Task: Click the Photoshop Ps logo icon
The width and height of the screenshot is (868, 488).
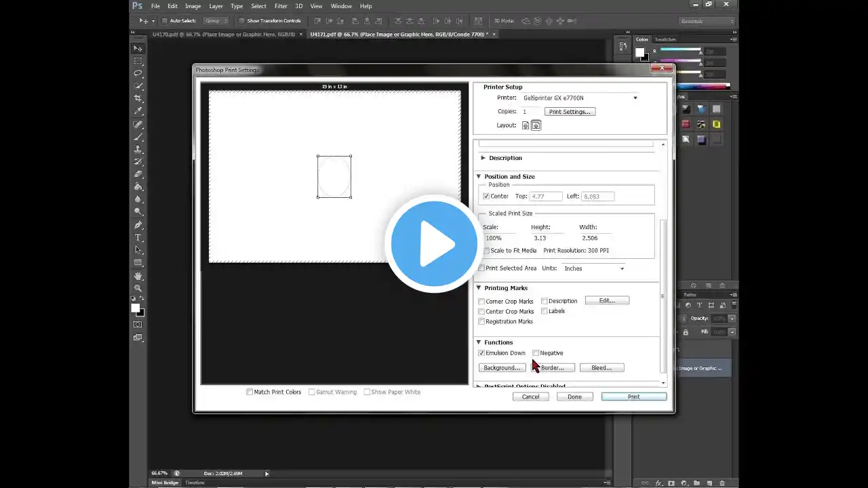Action: (x=137, y=6)
